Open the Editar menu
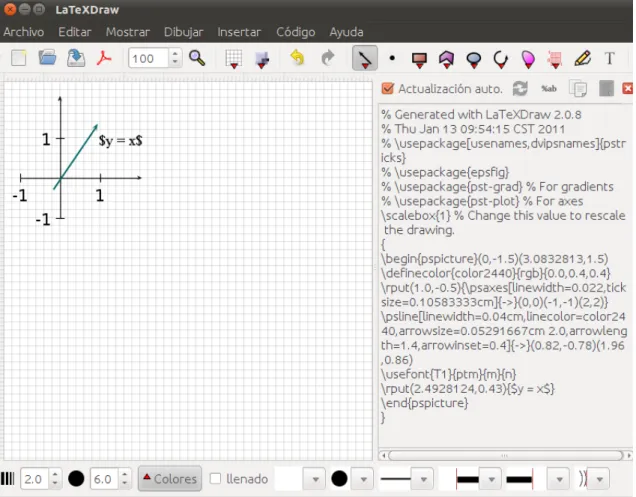This screenshot has height=497, width=636. tap(75, 32)
